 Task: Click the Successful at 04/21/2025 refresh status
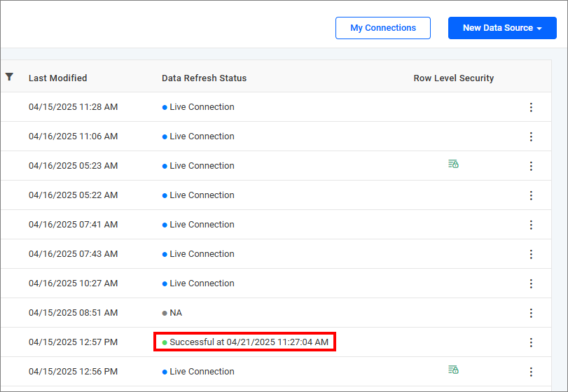[x=249, y=342]
